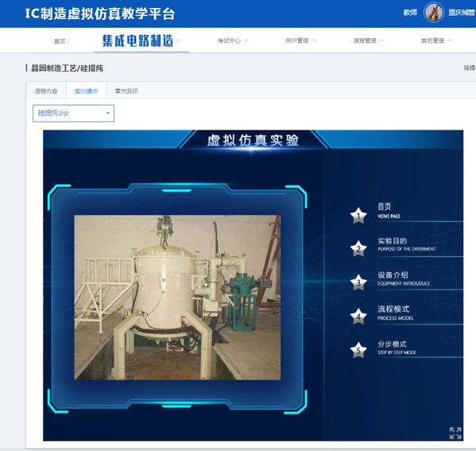476x451 pixels.
Task: Click the star icon numbered 2
Action: tap(358, 249)
